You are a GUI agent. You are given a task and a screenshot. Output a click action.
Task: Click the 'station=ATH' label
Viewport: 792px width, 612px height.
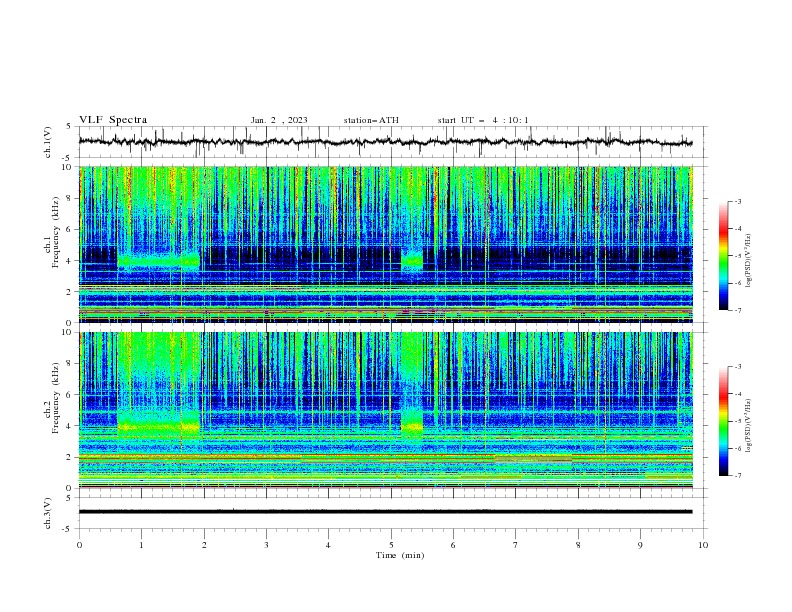click(371, 120)
